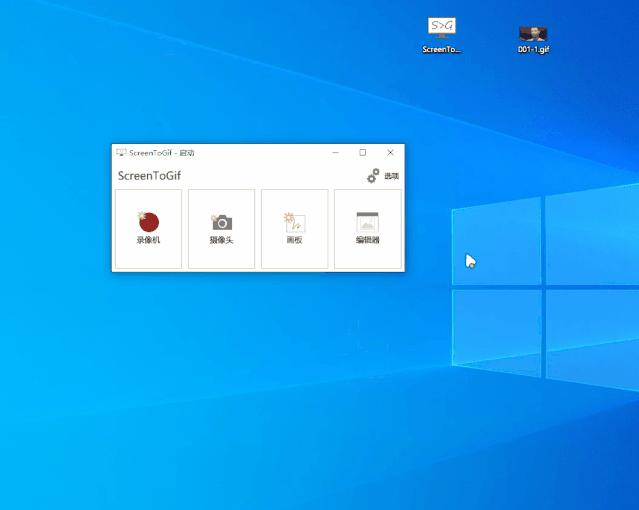Click the ScreenToGif heading text in the window

tap(149, 176)
